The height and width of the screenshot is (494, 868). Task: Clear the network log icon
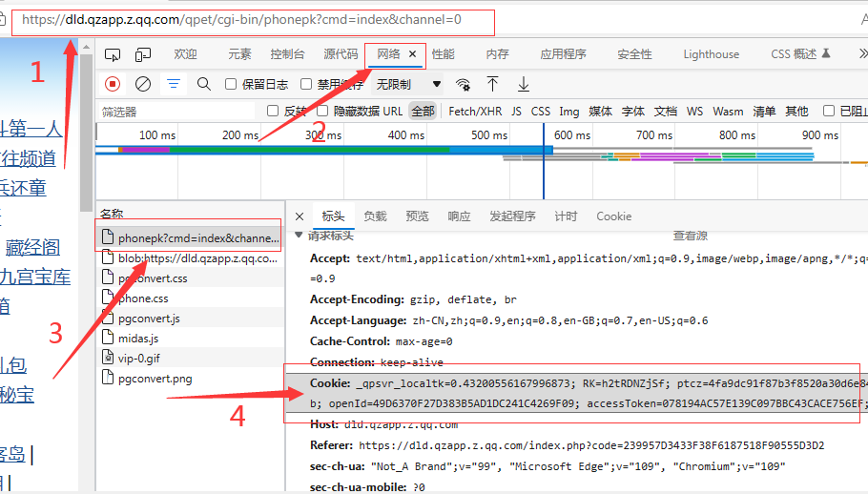(143, 84)
